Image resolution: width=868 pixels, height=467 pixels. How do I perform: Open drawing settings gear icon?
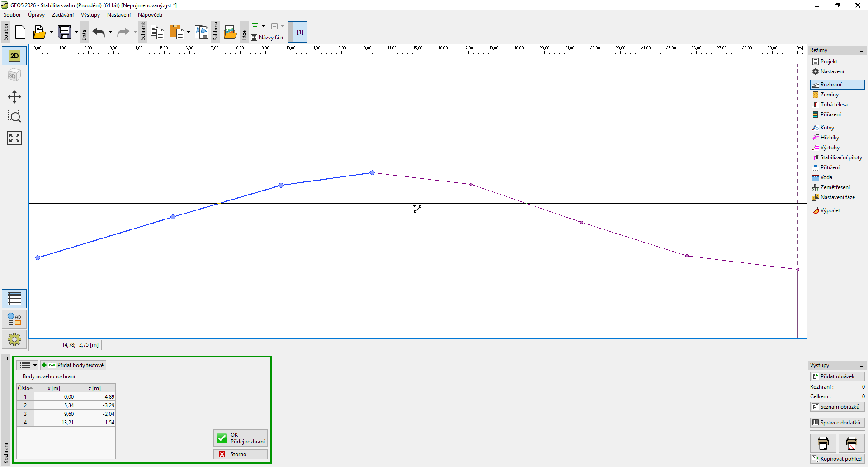point(14,339)
